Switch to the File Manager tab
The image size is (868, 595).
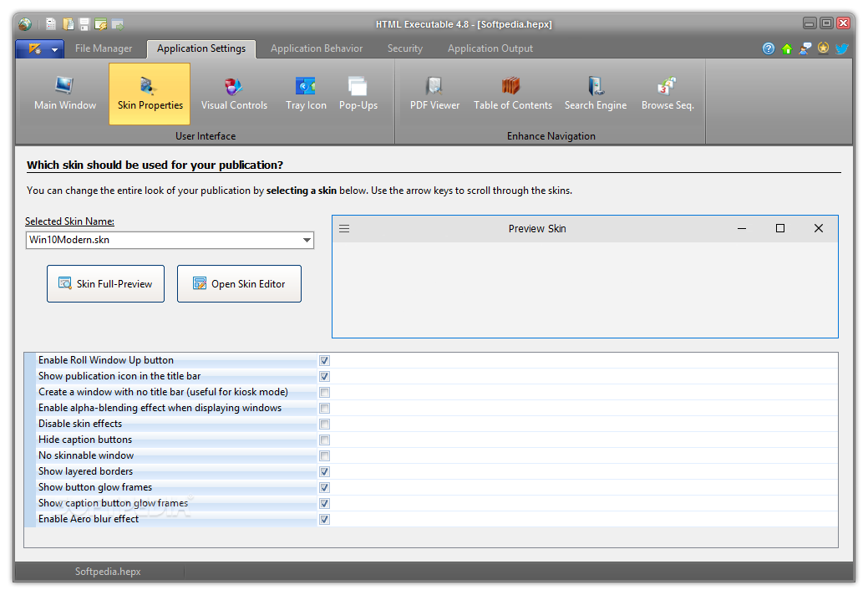tap(104, 48)
